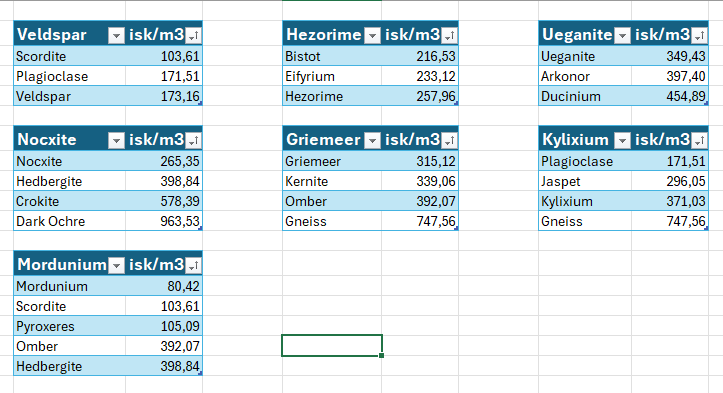Select the Jaspet cell
723x393 pixels.
tap(585, 181)
